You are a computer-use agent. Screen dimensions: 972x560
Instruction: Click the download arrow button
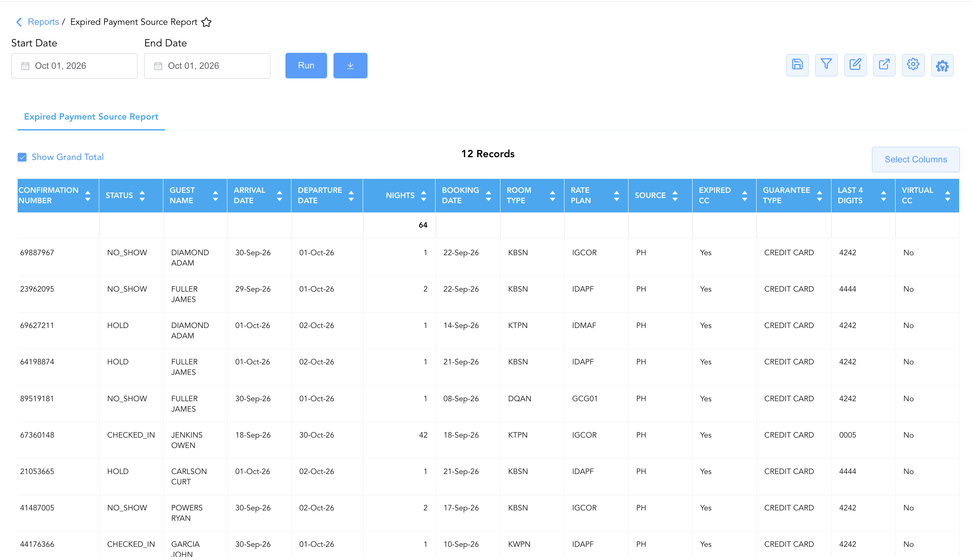pyautogui.click(x=350, y=66)
